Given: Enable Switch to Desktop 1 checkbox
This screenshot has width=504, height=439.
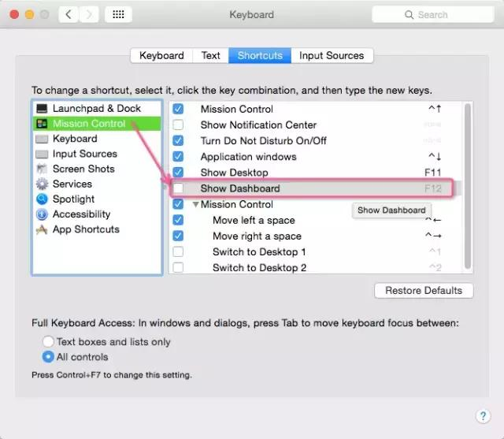Looking at the screenshot, I should (178, 251).
